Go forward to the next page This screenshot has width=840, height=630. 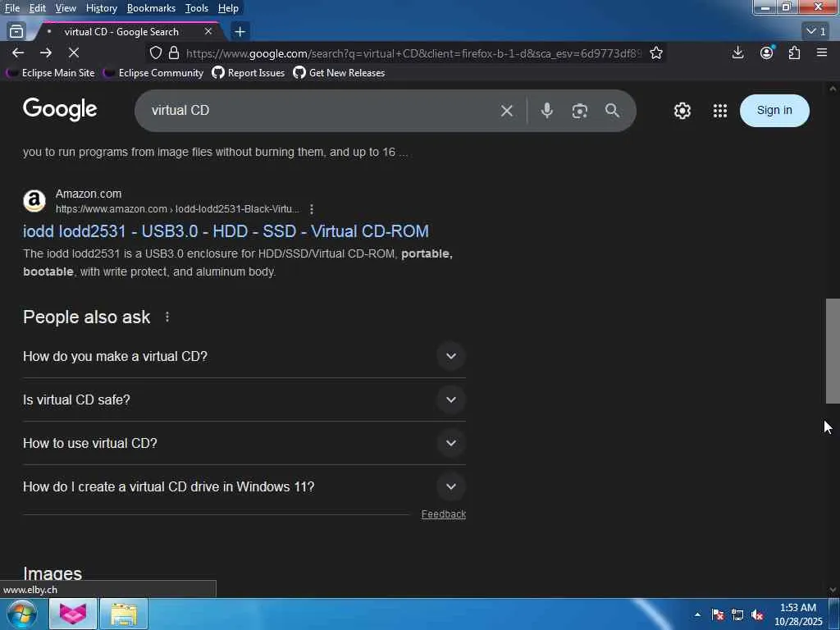(x=46, y=52)
